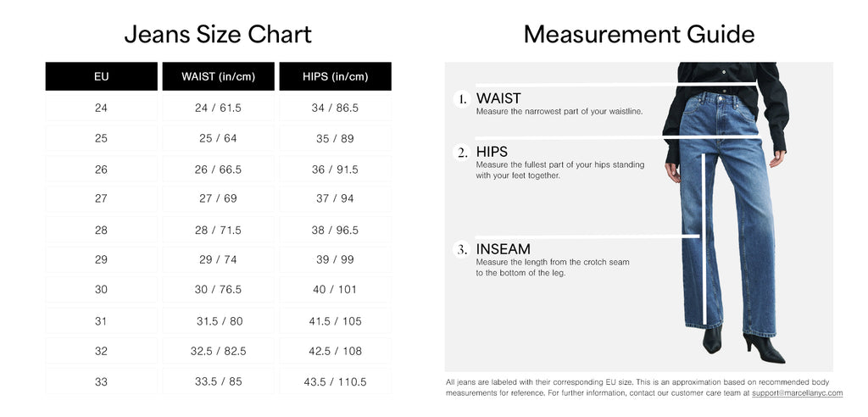Image resolution: width=868 pixels, height=417 pixels.
Task: Click the number 3 circle beside INSEAM
Action: pyautogui.click(x=462, y=249)
